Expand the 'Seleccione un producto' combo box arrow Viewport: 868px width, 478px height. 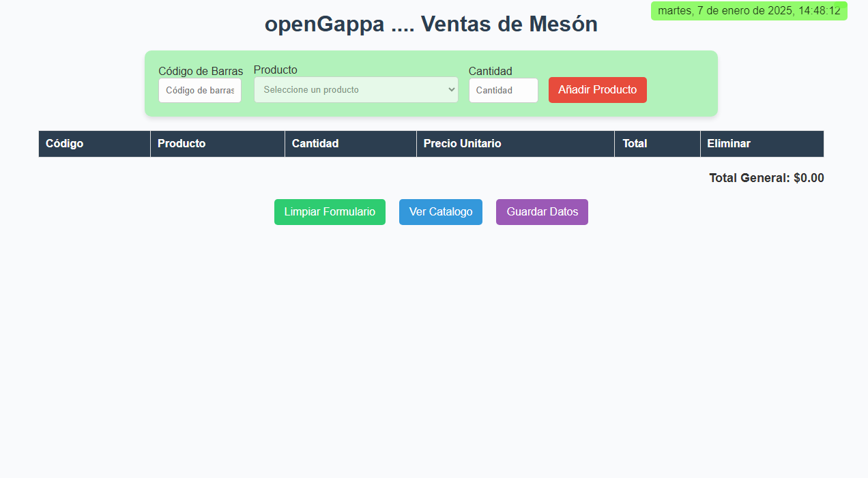tap(450, 89)
